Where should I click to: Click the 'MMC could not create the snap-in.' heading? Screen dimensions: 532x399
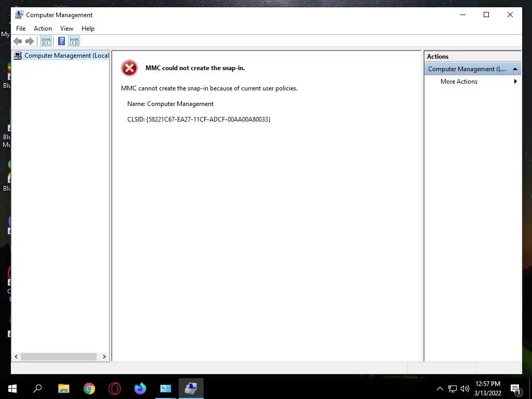pos(195,68)
